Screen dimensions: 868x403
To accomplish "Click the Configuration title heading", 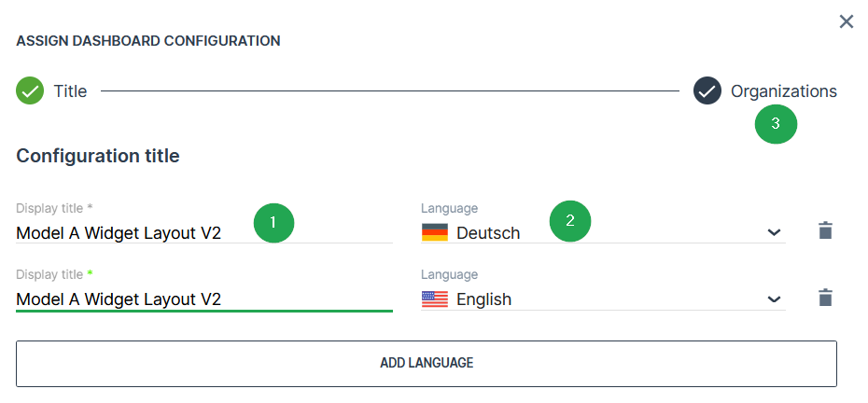I will pos(98,156).
